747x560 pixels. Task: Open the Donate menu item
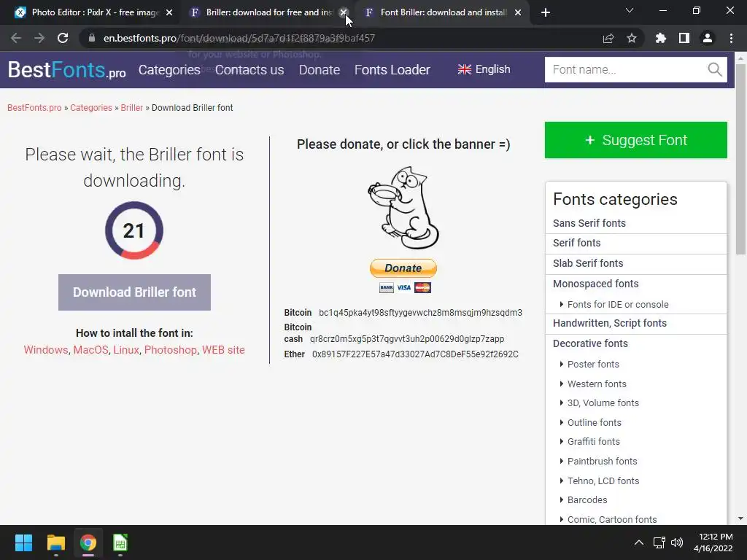320,70
